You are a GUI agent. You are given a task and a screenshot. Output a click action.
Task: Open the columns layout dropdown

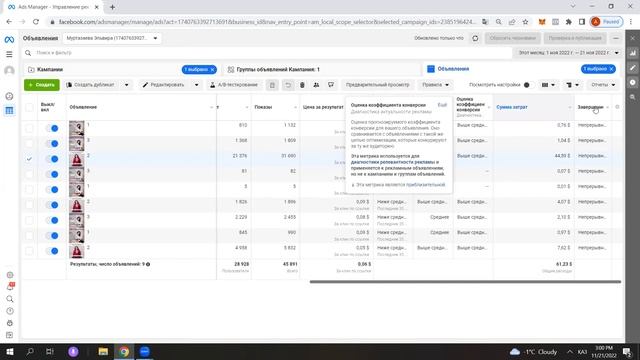tap(548, 85)
